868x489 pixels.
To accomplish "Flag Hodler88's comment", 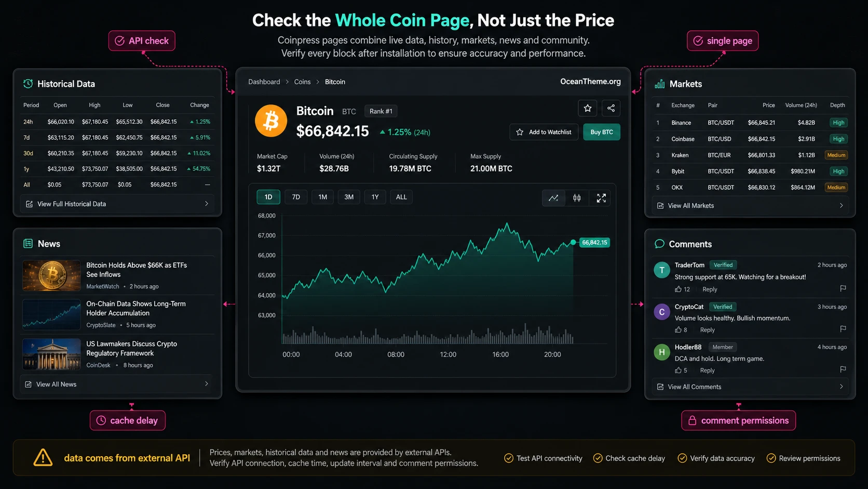I will (x=843, y=369).
